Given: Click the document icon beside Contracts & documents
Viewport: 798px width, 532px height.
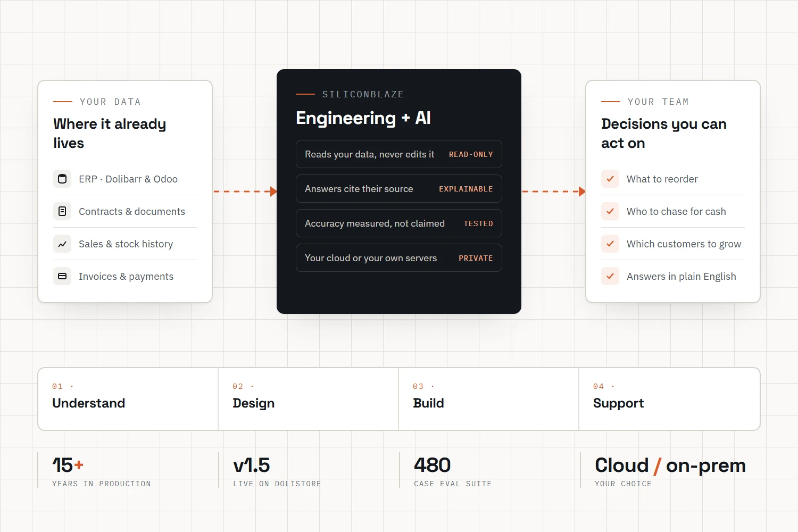Looking at the screenshot, I should click(x=62, y=211).
